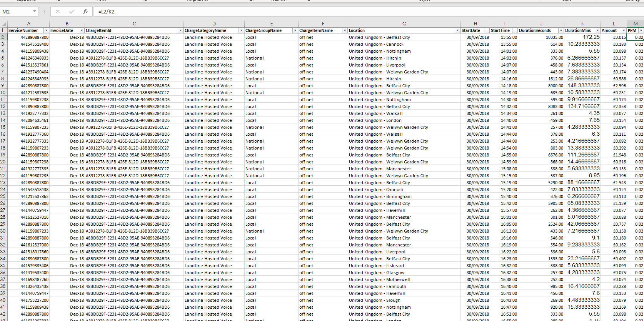The height and width of the screenshot is (321, 644).
Task: Open the StartTime filter dropdown
Action: (515, 30)
